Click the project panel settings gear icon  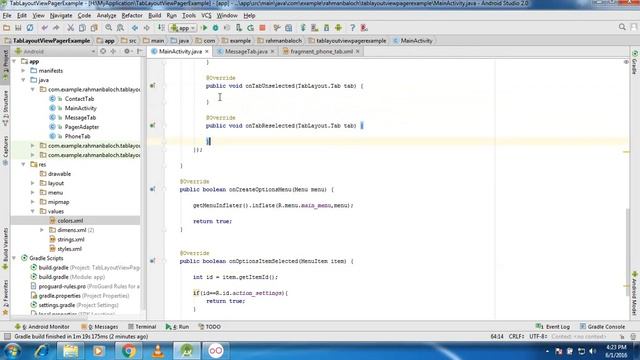[x=127, y=51]
